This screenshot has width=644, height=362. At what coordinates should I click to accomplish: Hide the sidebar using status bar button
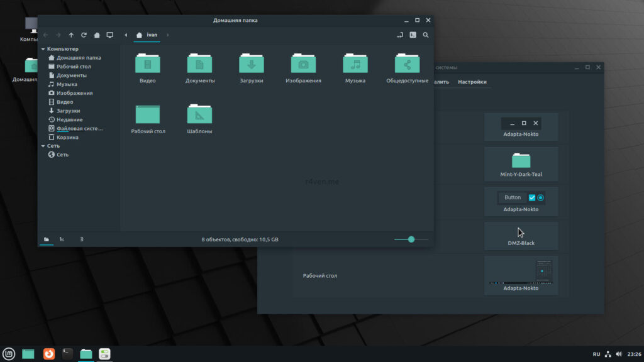(x=82, y=239)
